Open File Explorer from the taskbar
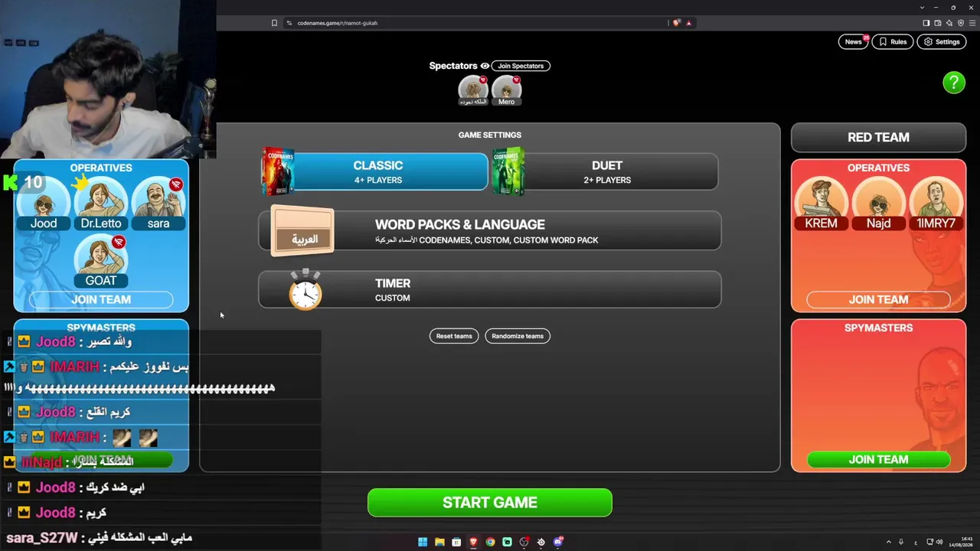The height and width of the screenshot is (551, 980). [x=439, y=542]
